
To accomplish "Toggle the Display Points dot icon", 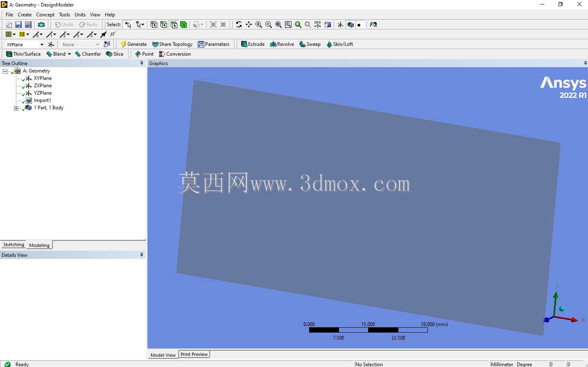I will click(x=359, y=25).
